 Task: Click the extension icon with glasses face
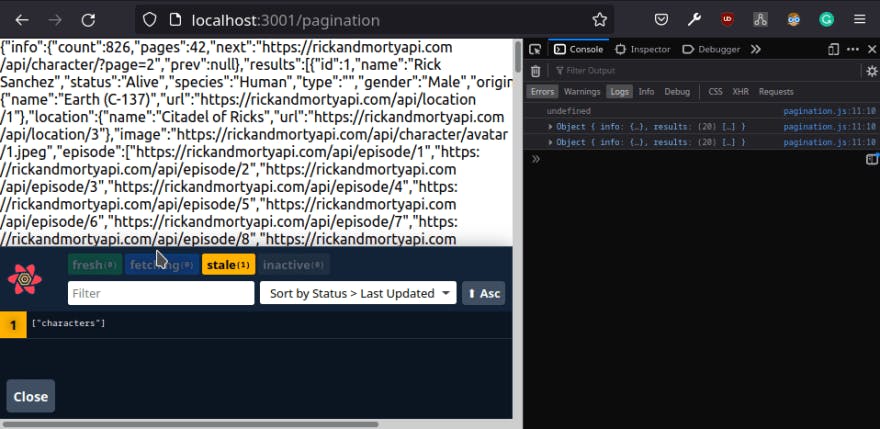[x=794, y=20]
